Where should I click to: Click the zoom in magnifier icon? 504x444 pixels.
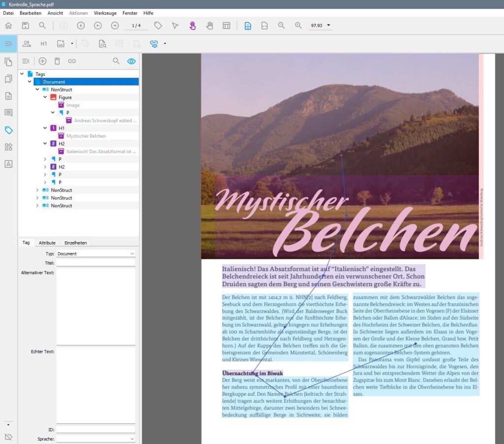point(298,26)
